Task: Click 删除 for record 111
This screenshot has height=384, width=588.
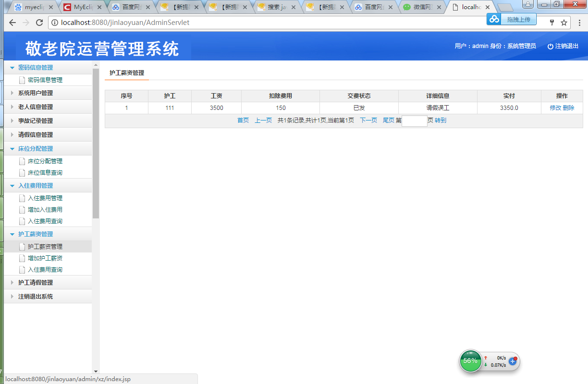Action: (x=568, y=108)
